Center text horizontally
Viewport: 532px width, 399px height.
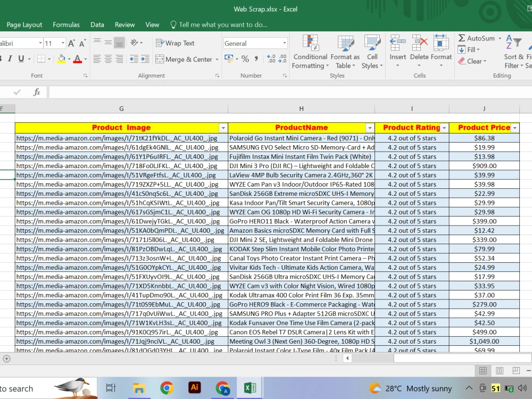pyautogui.click(x=108, y=59)
